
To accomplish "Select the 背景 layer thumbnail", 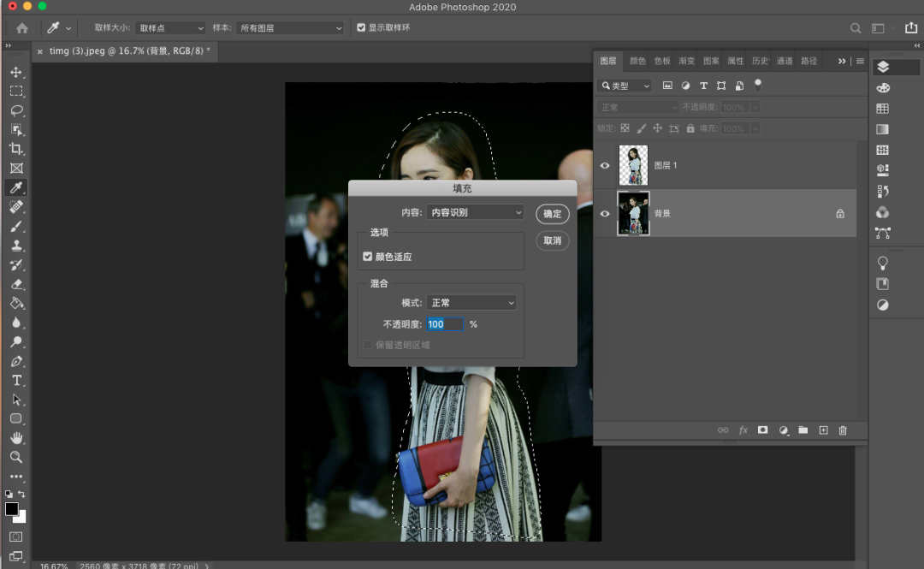I will (x=633, y=213).
